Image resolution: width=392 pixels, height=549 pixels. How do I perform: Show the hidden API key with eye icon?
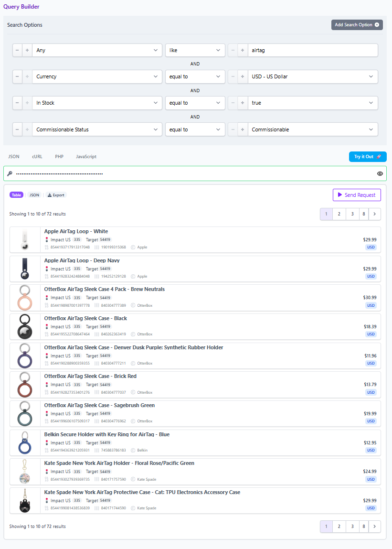pos(380,173)
